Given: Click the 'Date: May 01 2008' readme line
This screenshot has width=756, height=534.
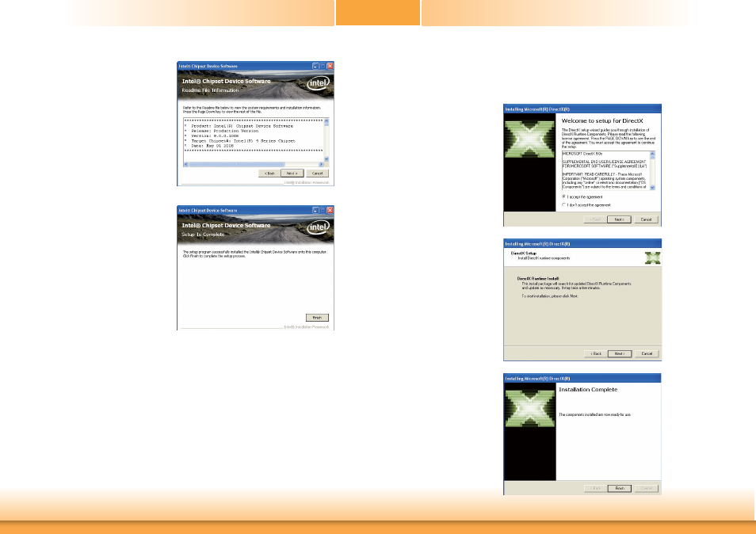Looking at the screenshot, I should pyautogui.click(x=212, y=146).
